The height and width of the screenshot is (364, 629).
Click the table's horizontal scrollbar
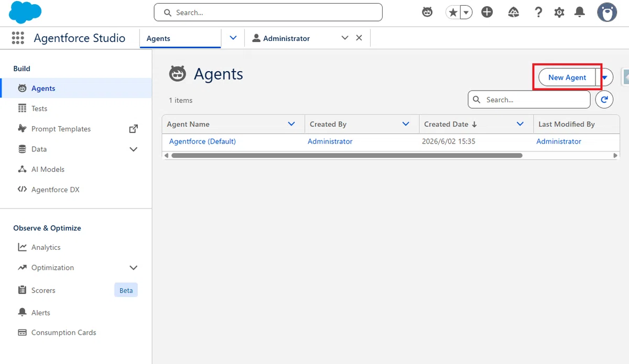pyautogui.click(x=347, y=156)
